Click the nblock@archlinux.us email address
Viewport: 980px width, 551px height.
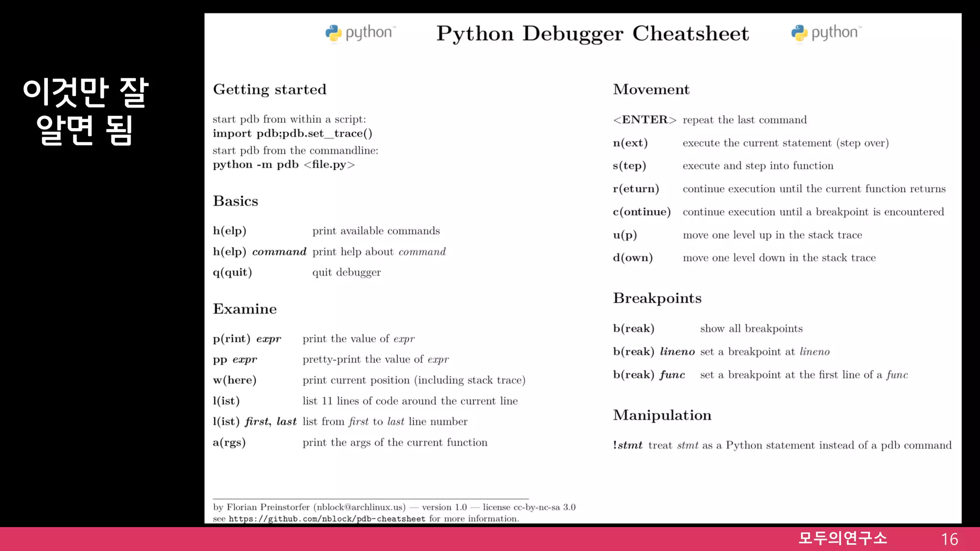360,507
